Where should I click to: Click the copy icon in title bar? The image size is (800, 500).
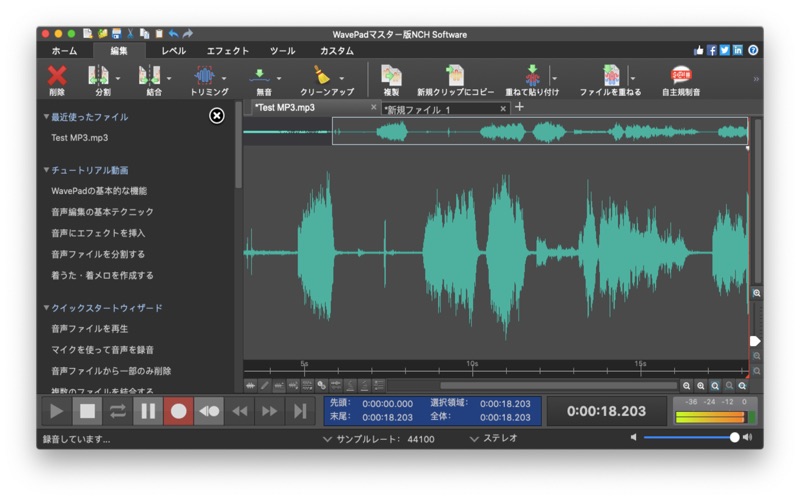145,34
